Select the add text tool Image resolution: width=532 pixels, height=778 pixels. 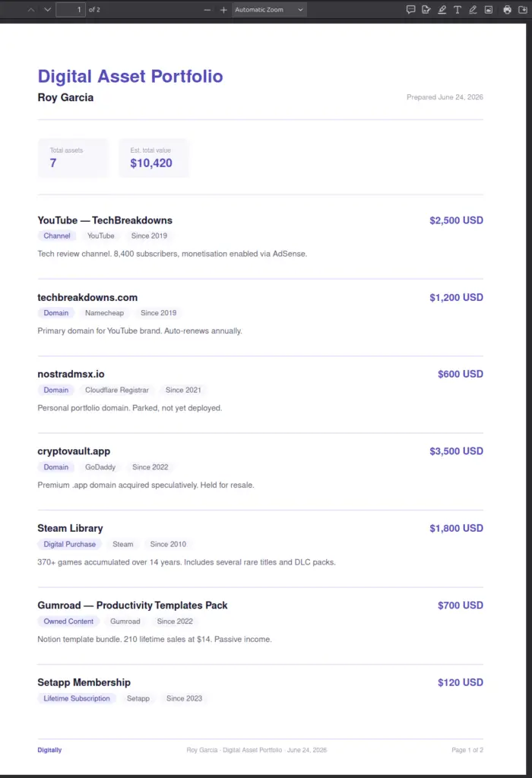click(x=458, y=9)
